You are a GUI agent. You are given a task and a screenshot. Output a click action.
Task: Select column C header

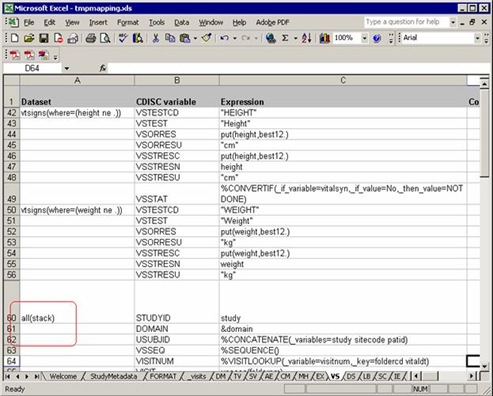pos(343,80)
